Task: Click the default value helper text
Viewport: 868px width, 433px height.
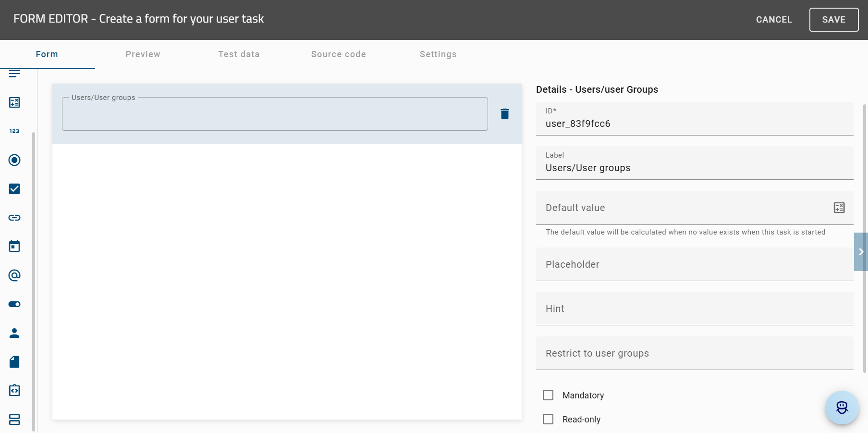Action: coord(685,232)
